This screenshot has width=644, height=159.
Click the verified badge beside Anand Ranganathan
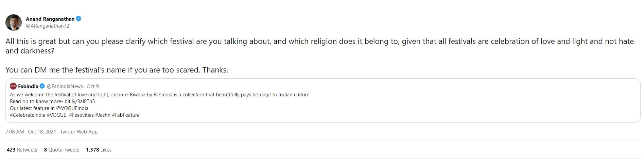79,19
